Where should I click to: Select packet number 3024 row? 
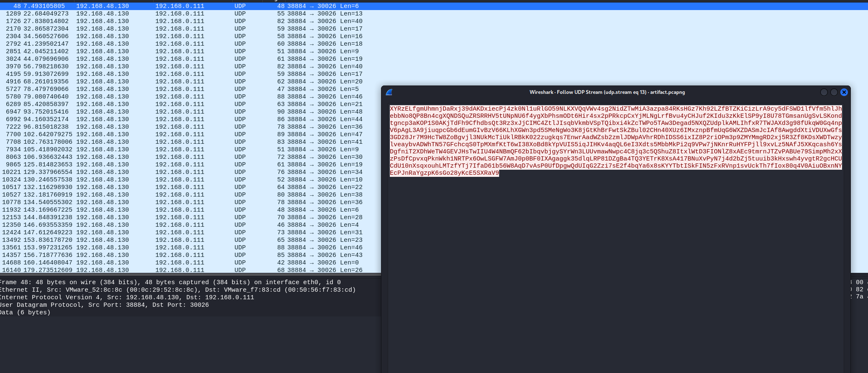434,59
